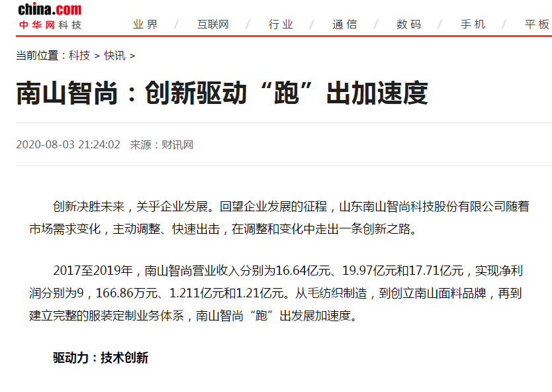Screen dimensions: 552x392
Task: Click the paragraph beginning 2017至2019年
Action: (x=279, y=293)
